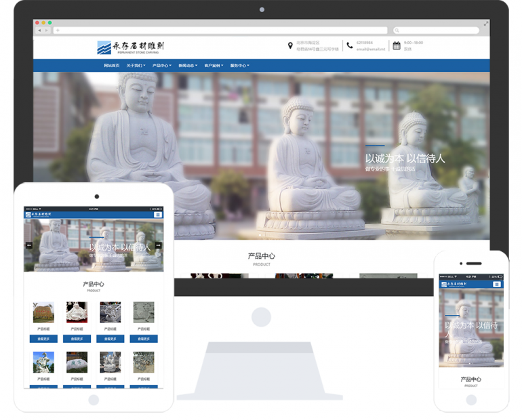Open the 网站首页 nav item
Screen dimensions: 522x420
112,66
